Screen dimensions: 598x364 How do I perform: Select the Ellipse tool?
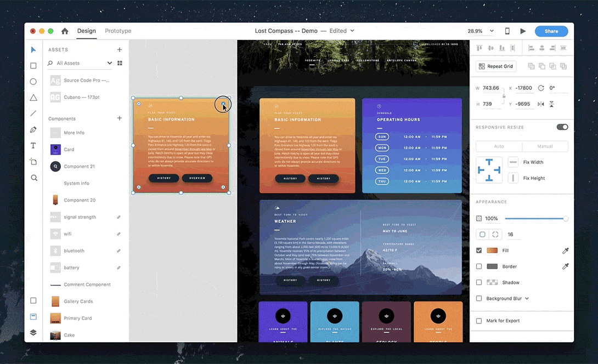33,82
